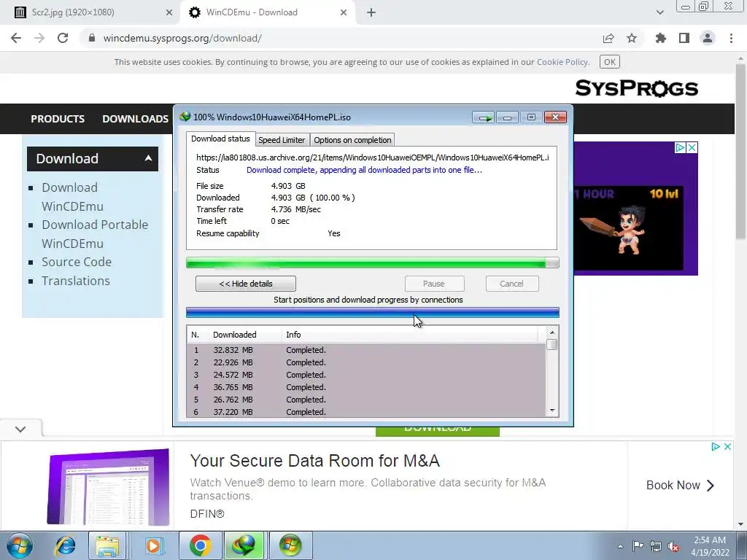Image resolution: width=747 pixels, height=560 pixels.
Task: Click Book Now on bottom ad
Action: (x=681, y=485)
